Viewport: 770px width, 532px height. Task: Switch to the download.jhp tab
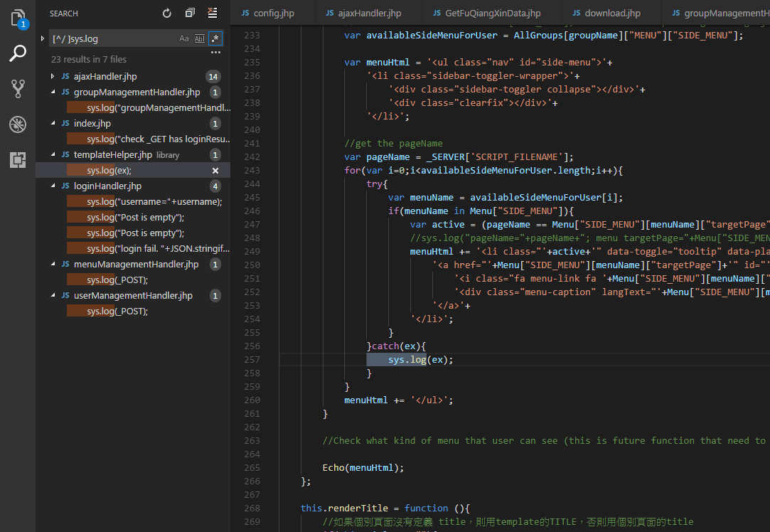(608, 12)
